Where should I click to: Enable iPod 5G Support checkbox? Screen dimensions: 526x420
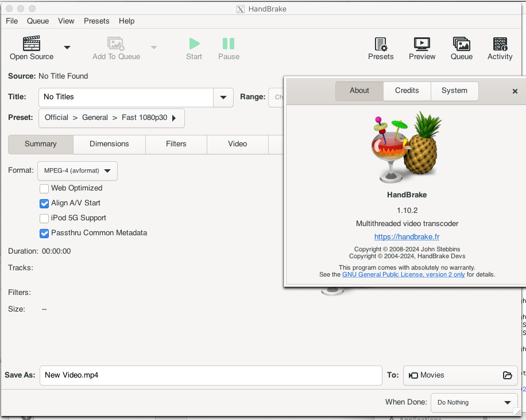point(44,219)
